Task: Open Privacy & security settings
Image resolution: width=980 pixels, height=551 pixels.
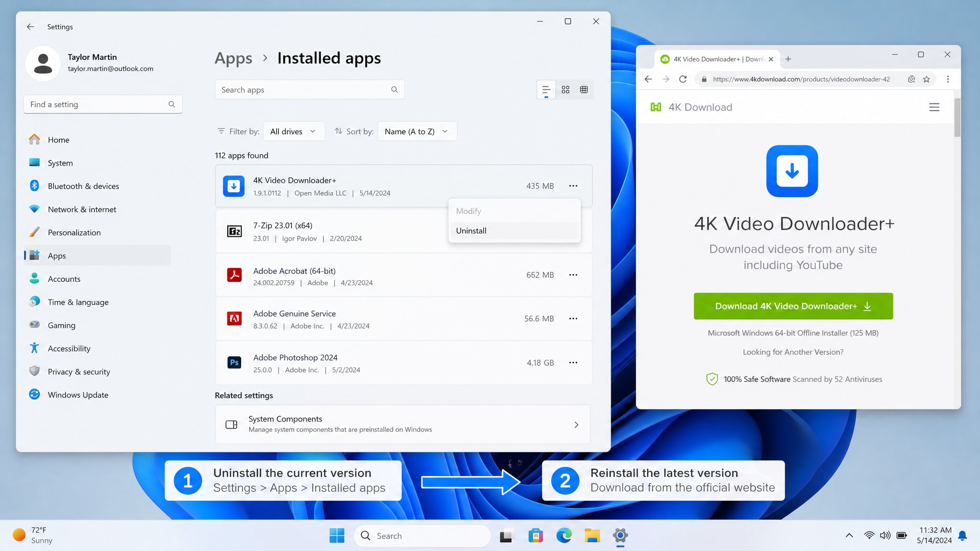Action: 97,372
